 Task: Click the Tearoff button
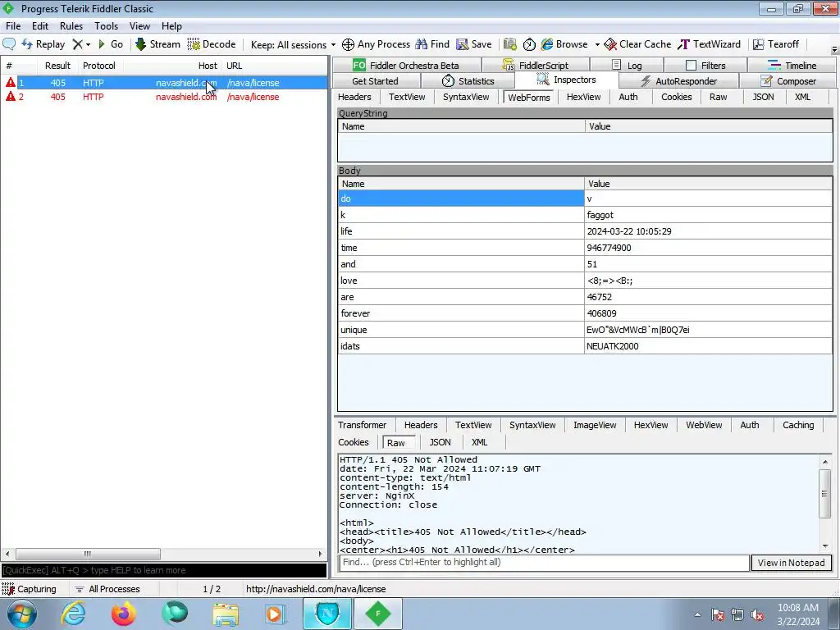pyautogui.click(x=776, y=44)
